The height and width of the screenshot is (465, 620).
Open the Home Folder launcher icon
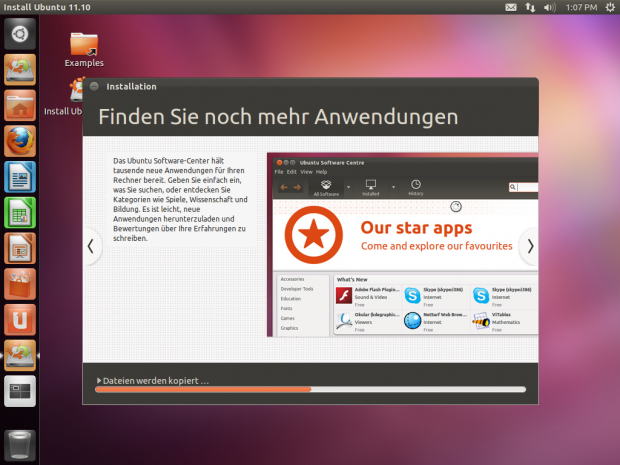20,106
